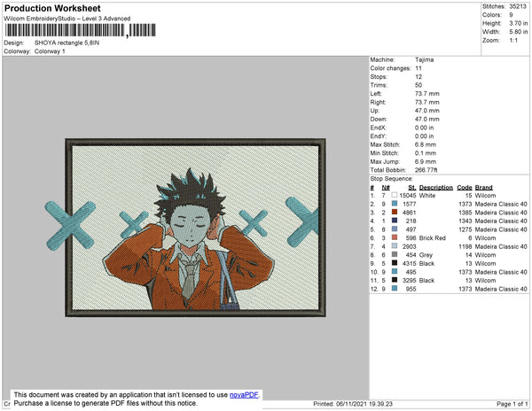Screen dimensions: 532x411
Task: Select Black swatch in stop row 11
Action: point(395,280)
